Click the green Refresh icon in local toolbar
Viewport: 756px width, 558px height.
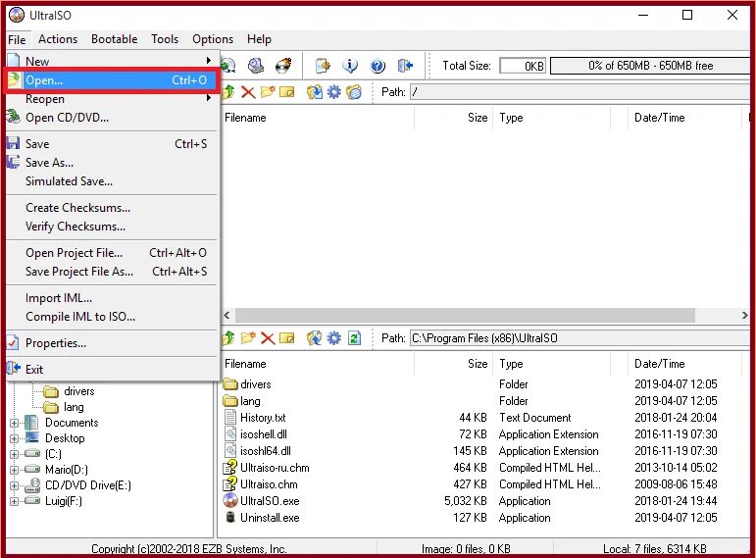[x=354, y=338]
